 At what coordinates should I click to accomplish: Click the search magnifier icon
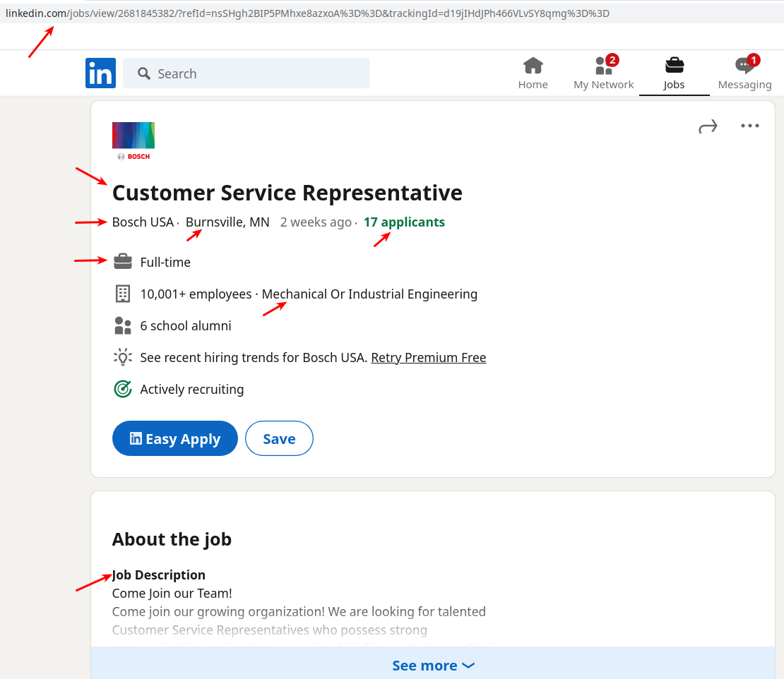click(144, 73)
